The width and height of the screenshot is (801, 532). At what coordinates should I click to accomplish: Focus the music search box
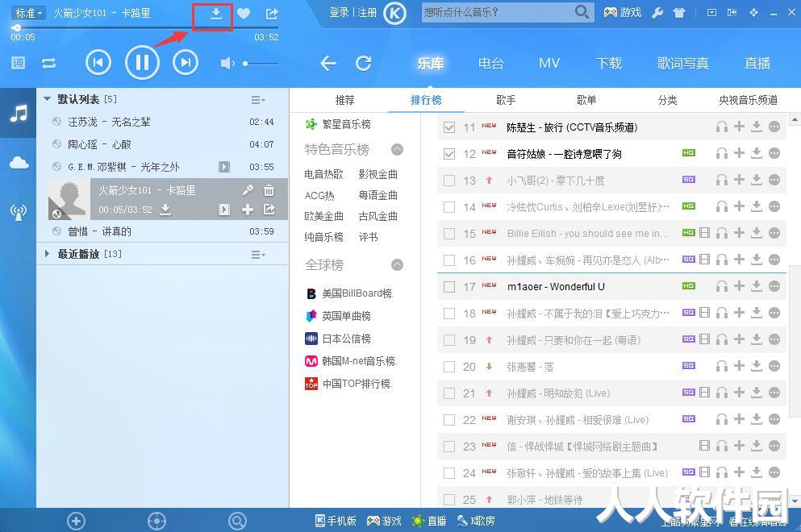pos(497,12)
